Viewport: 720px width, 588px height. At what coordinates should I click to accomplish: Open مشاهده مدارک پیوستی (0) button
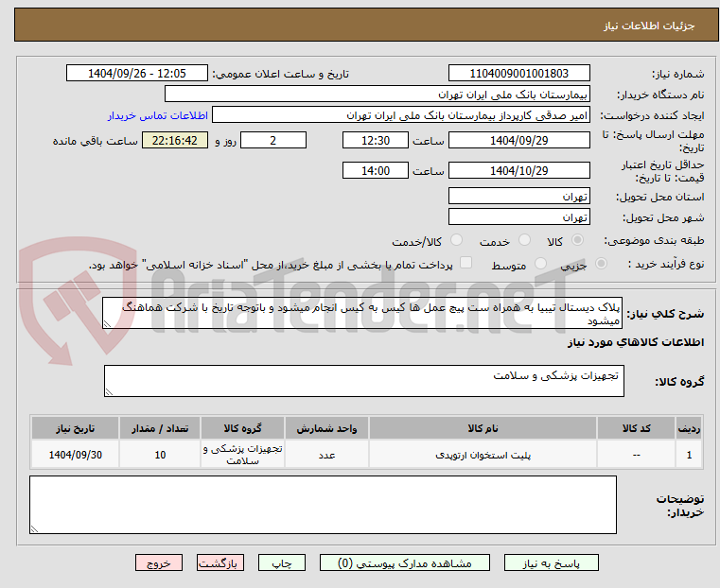click(x=405, y=562)
